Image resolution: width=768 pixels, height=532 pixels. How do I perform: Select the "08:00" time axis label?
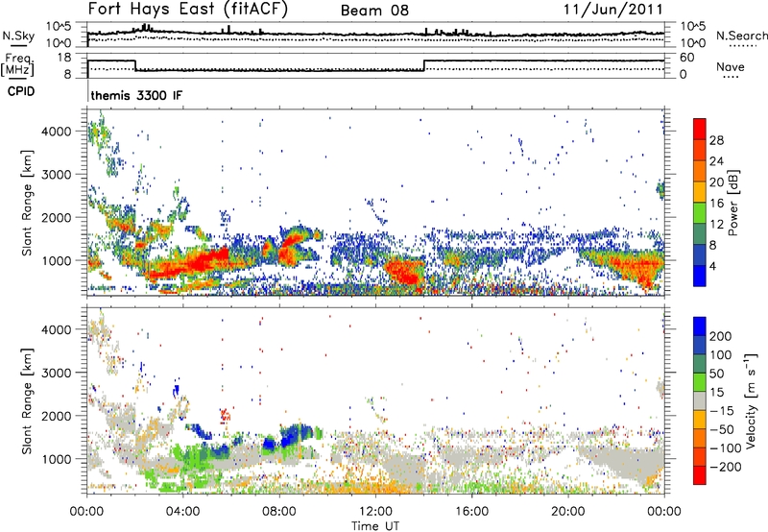(x=279, y=512)
